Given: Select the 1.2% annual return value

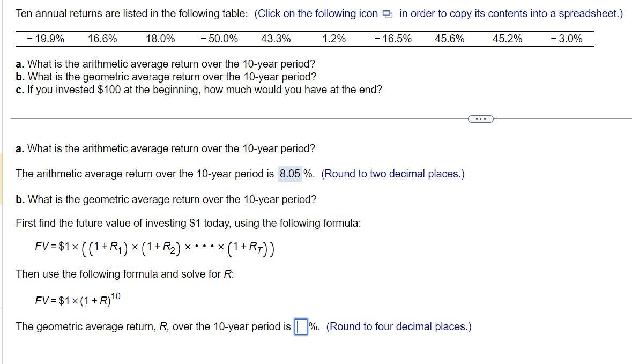Looking at the screenshot, I should [x=333, y=38].
